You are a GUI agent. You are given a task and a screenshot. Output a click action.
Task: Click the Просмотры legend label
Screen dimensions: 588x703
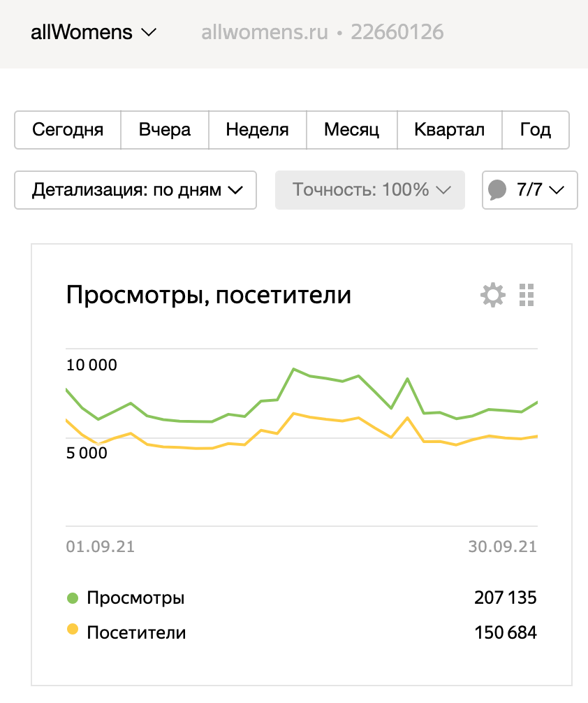(x=135, y=598)
